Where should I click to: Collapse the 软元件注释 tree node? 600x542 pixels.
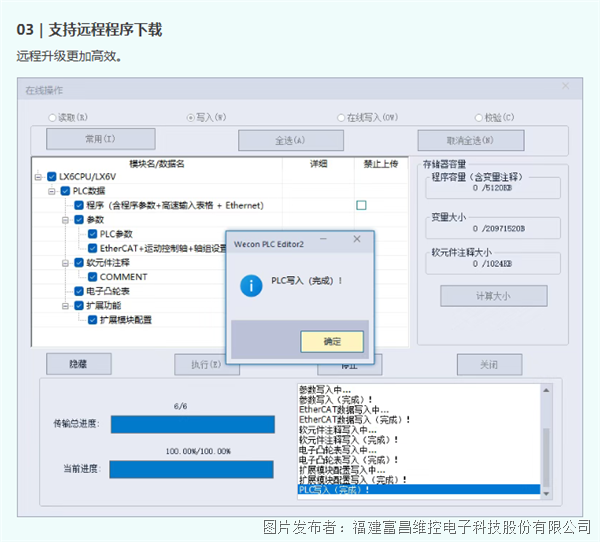pyautogui.click(x=65, y=263)
